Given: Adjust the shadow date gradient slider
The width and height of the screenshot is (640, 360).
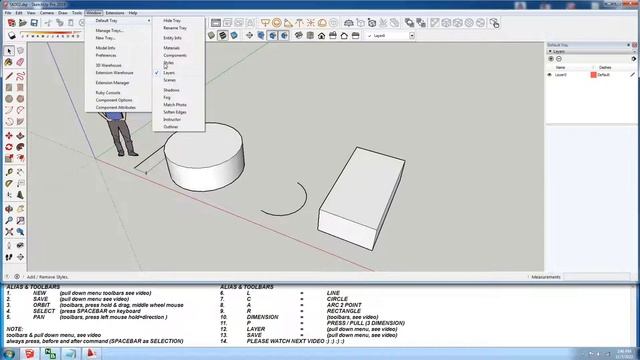Looking at the screenshot, I should [x=50, y=33].
